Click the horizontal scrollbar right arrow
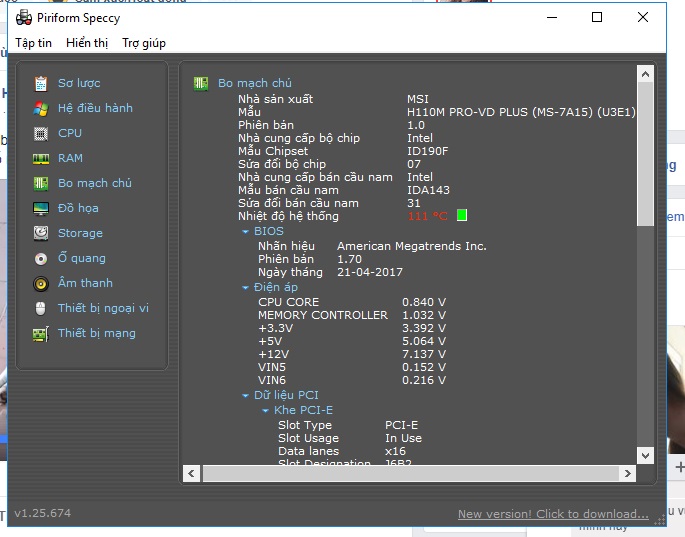Image resolution: width=685 pixels, height=537 pixels. [628, 473]
